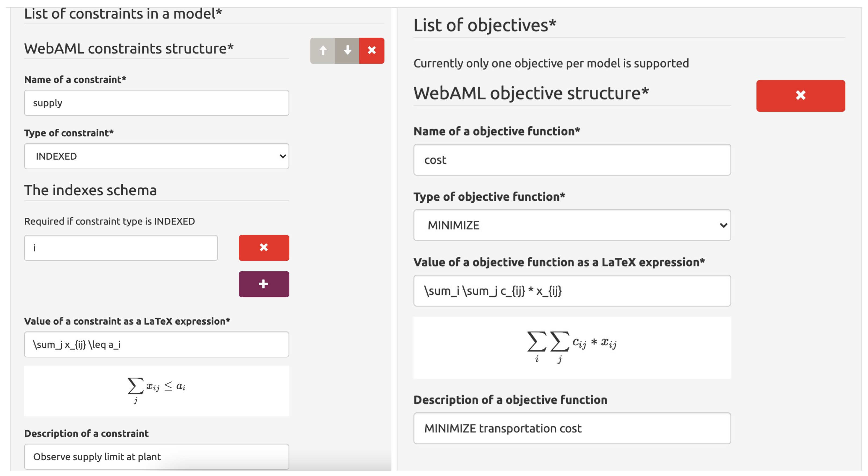Remove index i with red X button

264,248
